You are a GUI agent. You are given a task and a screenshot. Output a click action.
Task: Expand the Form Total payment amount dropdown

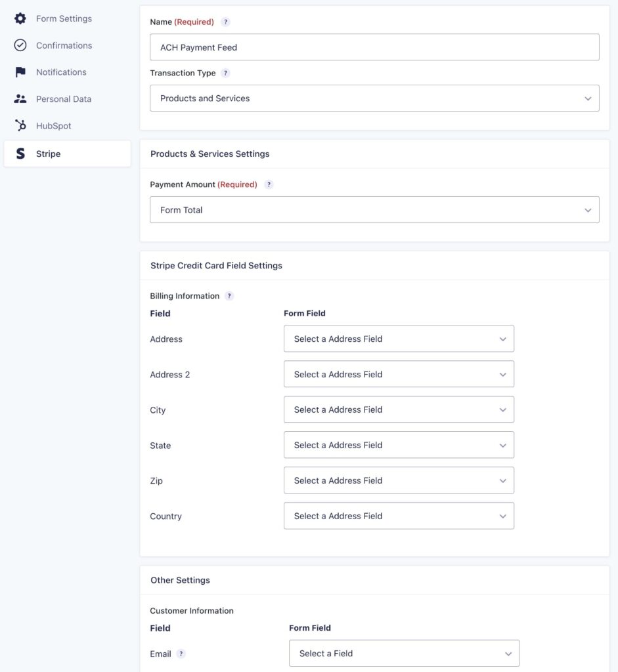374,209
